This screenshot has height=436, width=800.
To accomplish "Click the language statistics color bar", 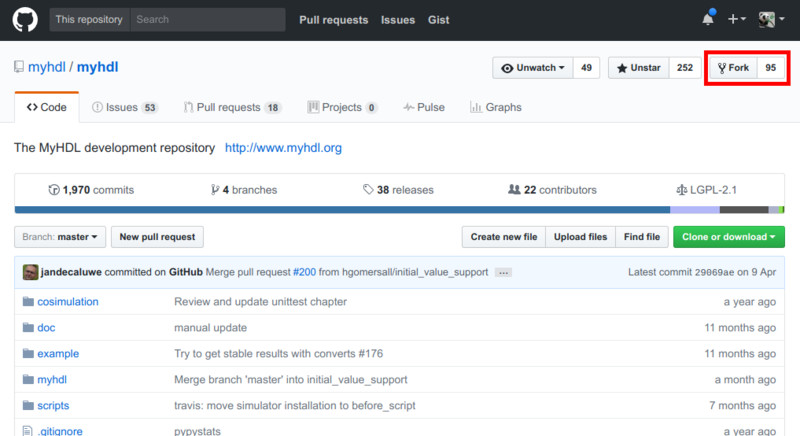I will pos(399,210).
